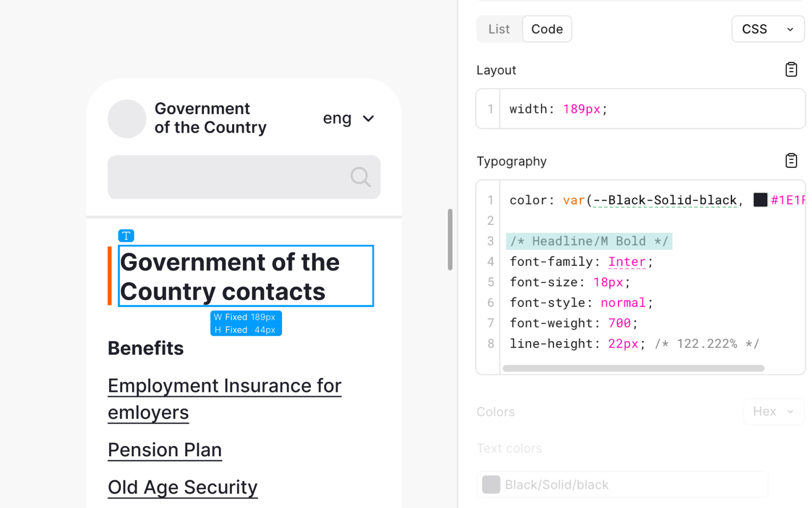
Task: Copy the Layout code to clipboard
Action: click(791, 70)
